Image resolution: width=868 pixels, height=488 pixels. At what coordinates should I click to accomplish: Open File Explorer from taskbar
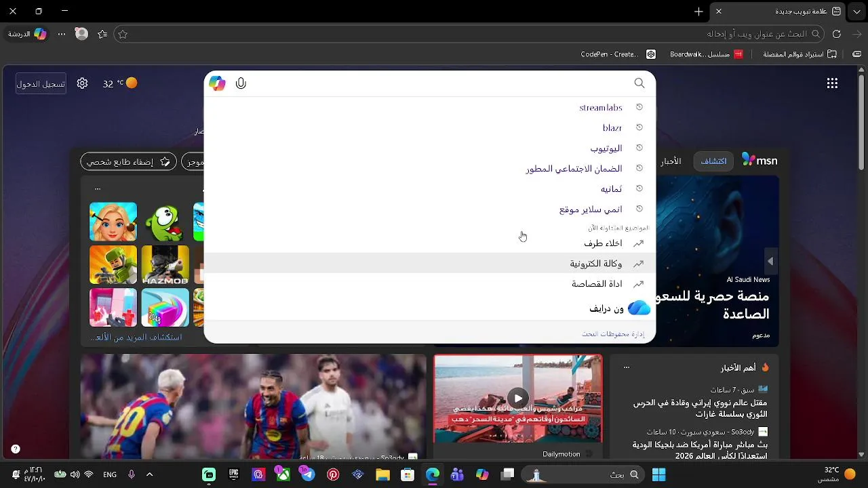coord(382,474)
